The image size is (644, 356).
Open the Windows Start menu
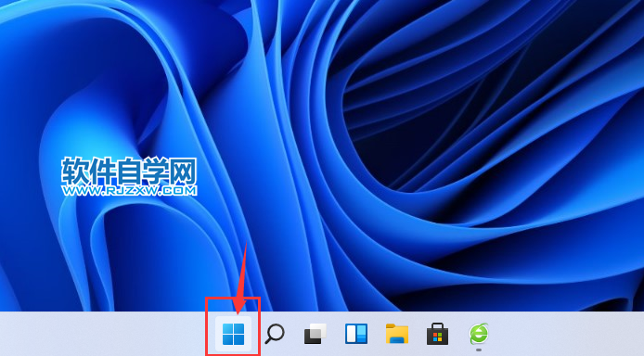(233, 334)
